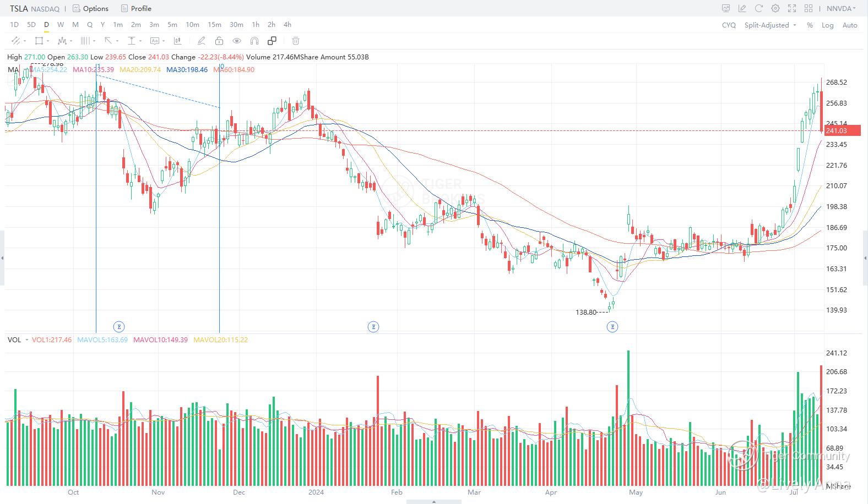The image size is (868, 504).
Task: Click the October earnings E marker
Action: pyautogui.click(x=118, y=327)
